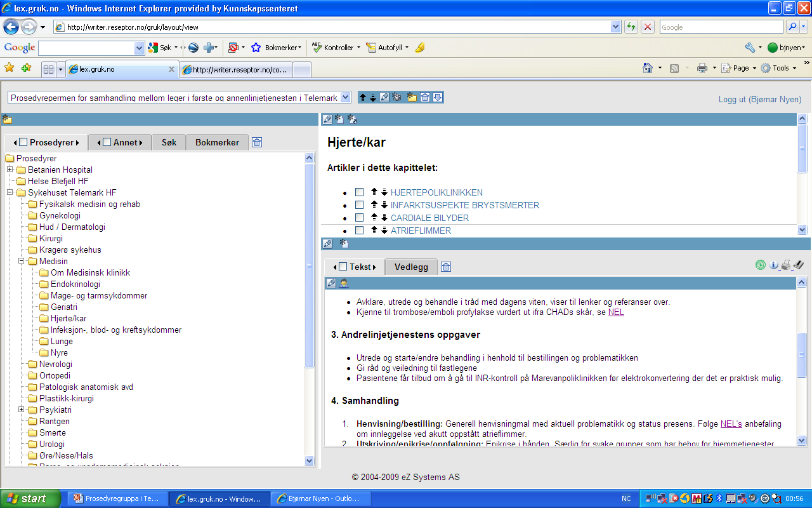Image resolution: width=812 pixels, height=508 pixels.
Task: Expand the Betanien Hospital tree node
Action: (x=10, y=170)
